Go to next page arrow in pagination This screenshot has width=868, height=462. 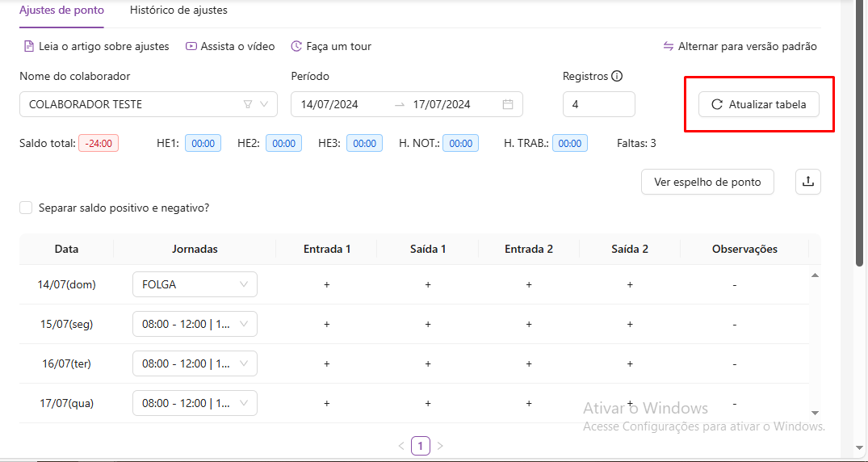point(440,446)
